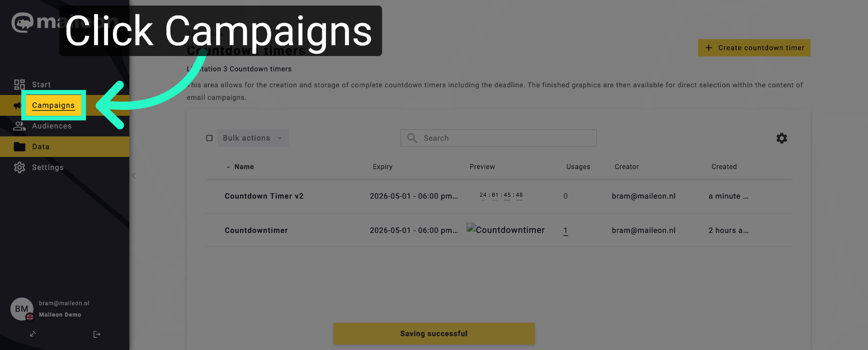
Task: Check the select-all checkbox beside Bulk actions
Action: pyautogui.click(x=209, y=137)
